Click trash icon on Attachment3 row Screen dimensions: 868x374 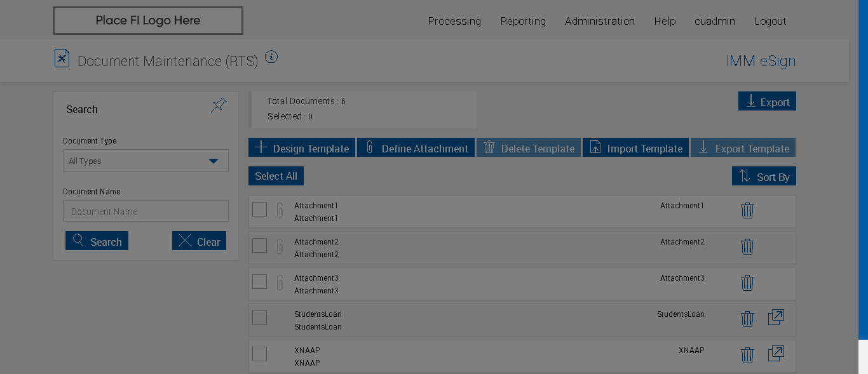click(x=747, y=283)
